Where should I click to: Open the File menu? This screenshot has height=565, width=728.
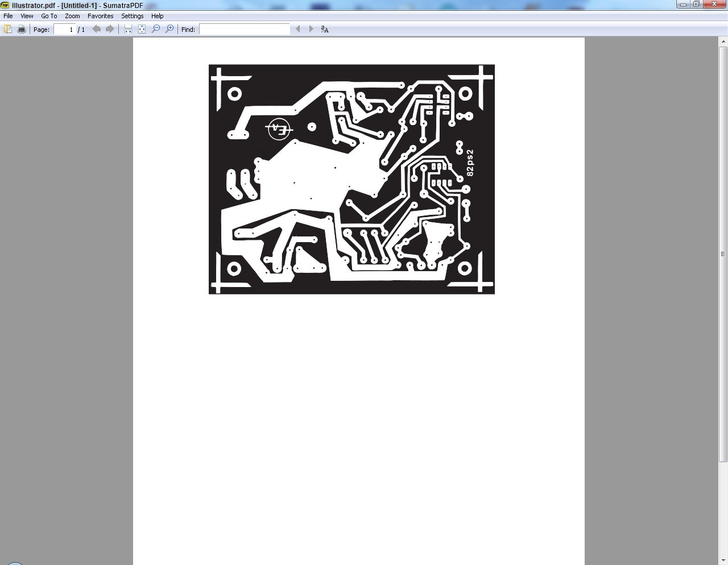coord(8,16)
